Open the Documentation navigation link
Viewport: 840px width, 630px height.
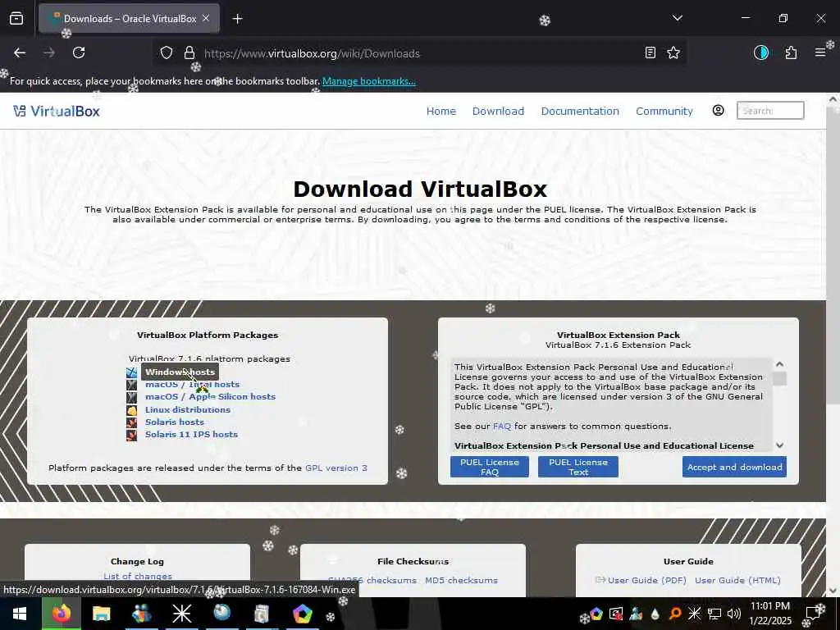coord(580,111)
